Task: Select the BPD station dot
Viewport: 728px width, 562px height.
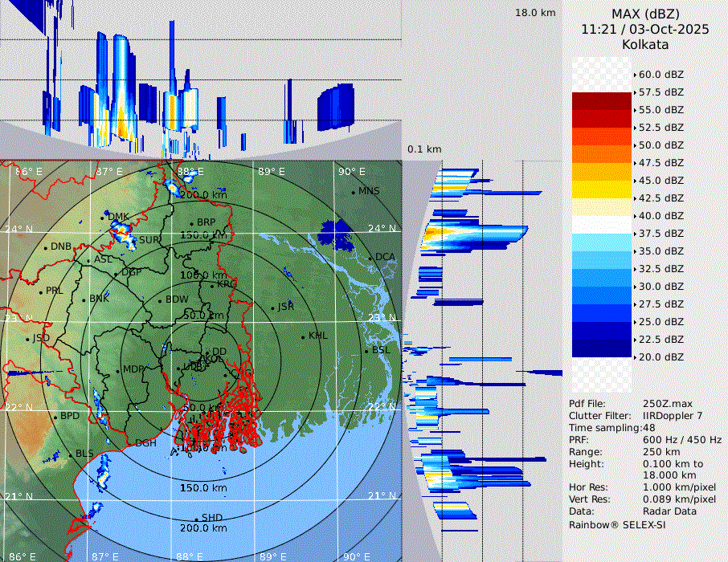Action: [55, 417]
